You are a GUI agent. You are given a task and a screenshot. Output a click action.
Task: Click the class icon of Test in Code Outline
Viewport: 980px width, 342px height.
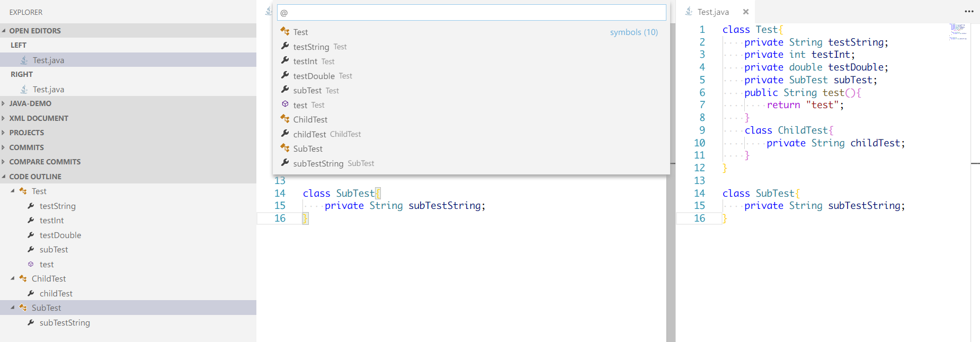(x=23, y=191)
